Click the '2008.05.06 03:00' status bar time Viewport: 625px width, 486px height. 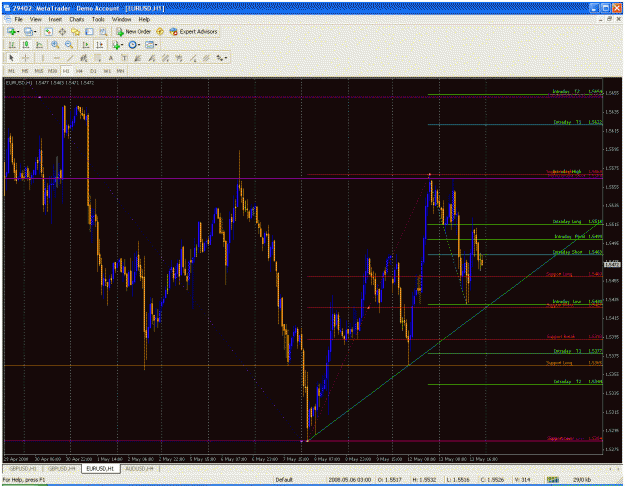(x=350, y=480)
